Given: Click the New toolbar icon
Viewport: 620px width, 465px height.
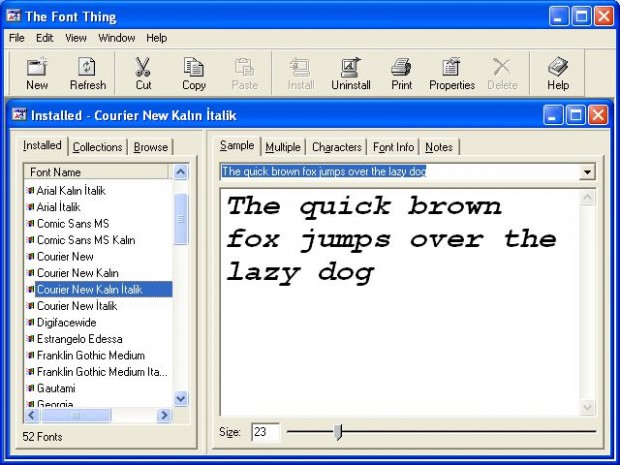Looking at the screenshot, I should click(37, 66).
